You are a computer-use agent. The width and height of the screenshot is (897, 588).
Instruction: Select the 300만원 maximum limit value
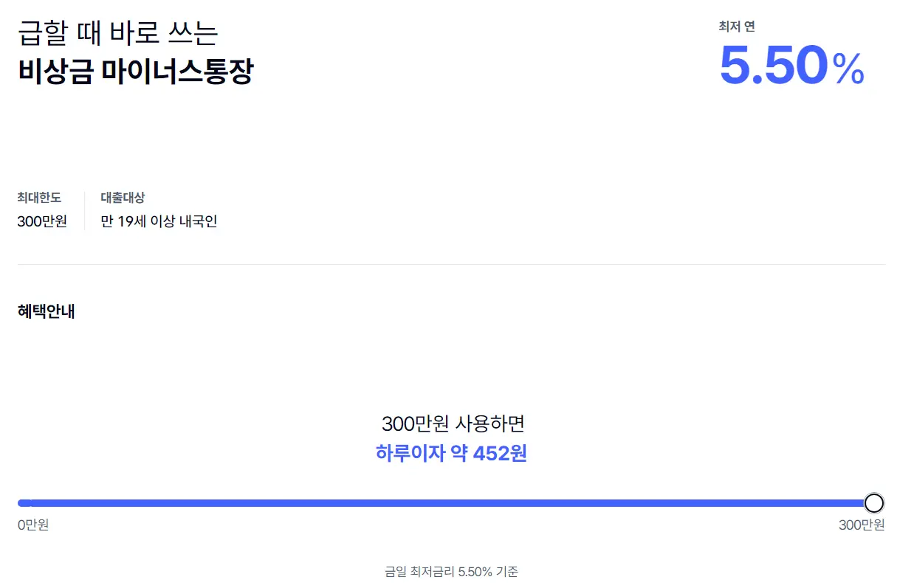(x=41, y=221)
